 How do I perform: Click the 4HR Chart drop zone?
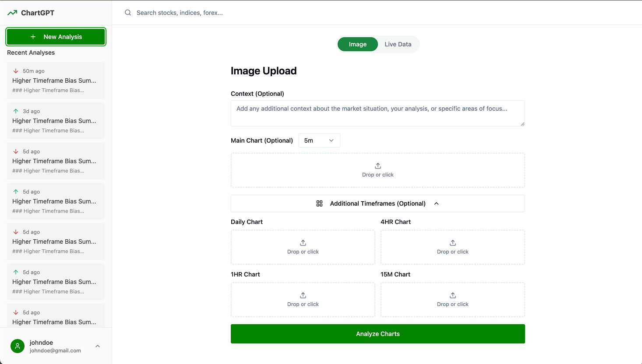[453, 247]
